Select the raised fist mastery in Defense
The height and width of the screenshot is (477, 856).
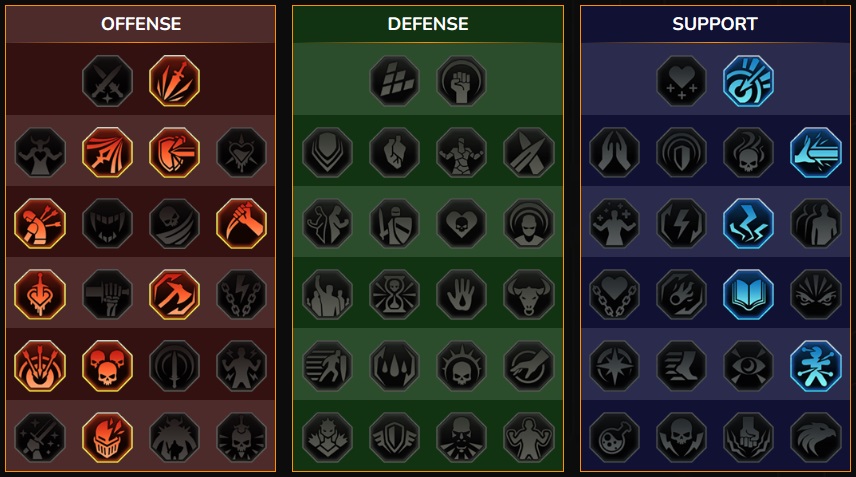[461, 81]
